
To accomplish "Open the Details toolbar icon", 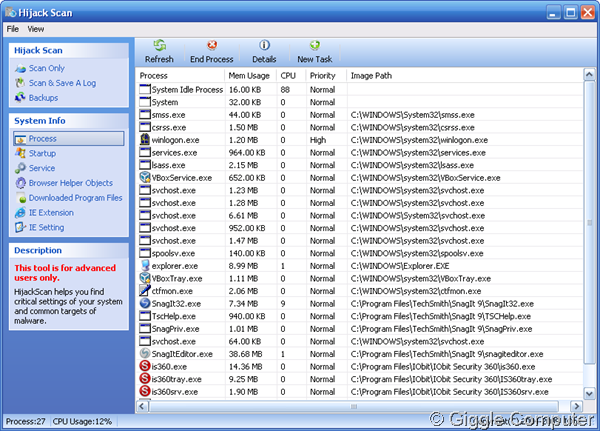I will tap(264, 45).
